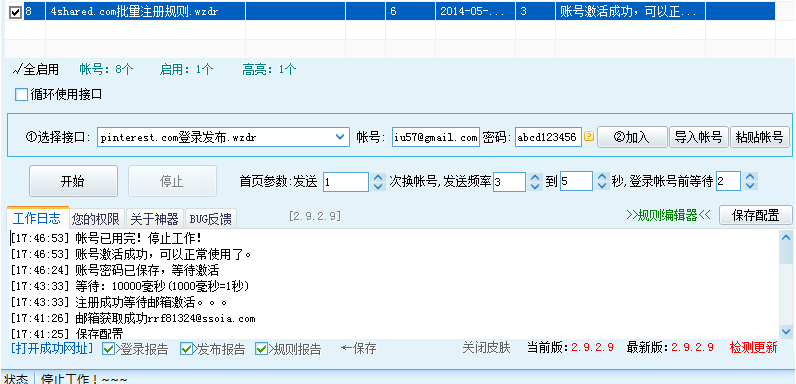Click the 2014-05-... date cell
This screenshot has height=384, width=796.
pyautogui.click(x=475, y=12)
